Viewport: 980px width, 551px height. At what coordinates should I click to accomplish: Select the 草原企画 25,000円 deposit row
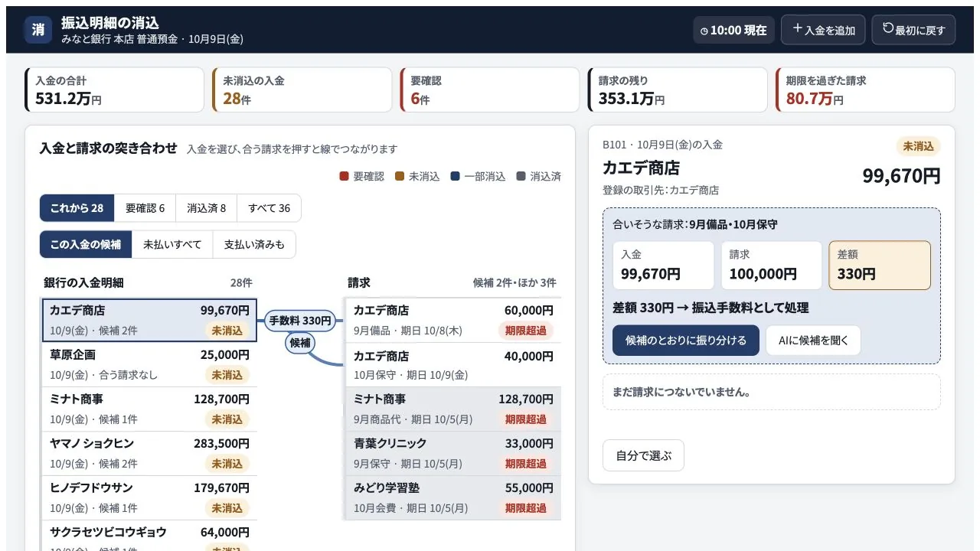(x=149, y=364)
